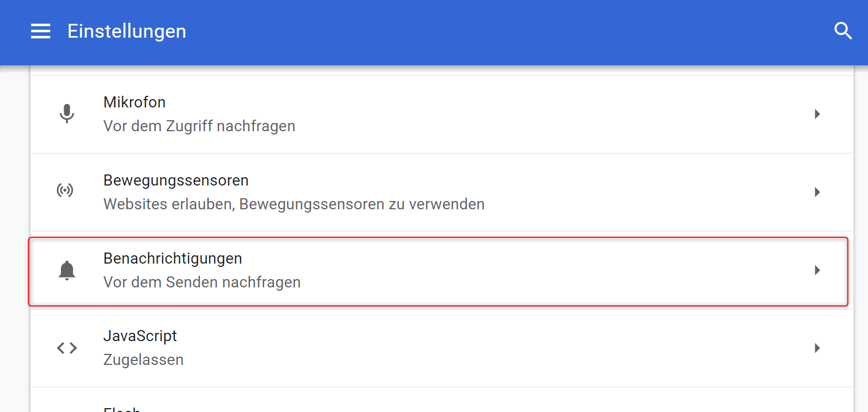Open the JavaScript settings label

[140, 336]
